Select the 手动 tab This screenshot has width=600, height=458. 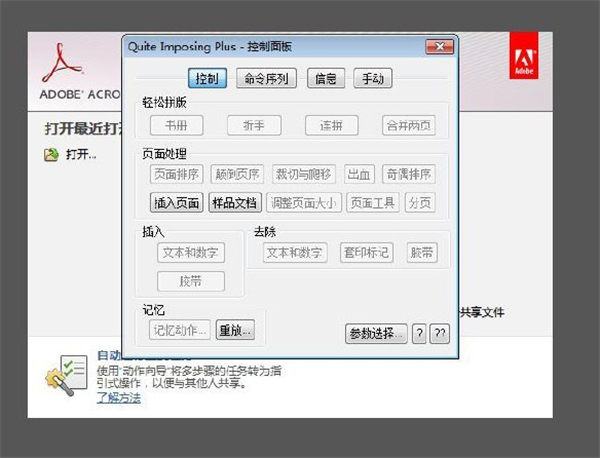(x=372, y=78)
